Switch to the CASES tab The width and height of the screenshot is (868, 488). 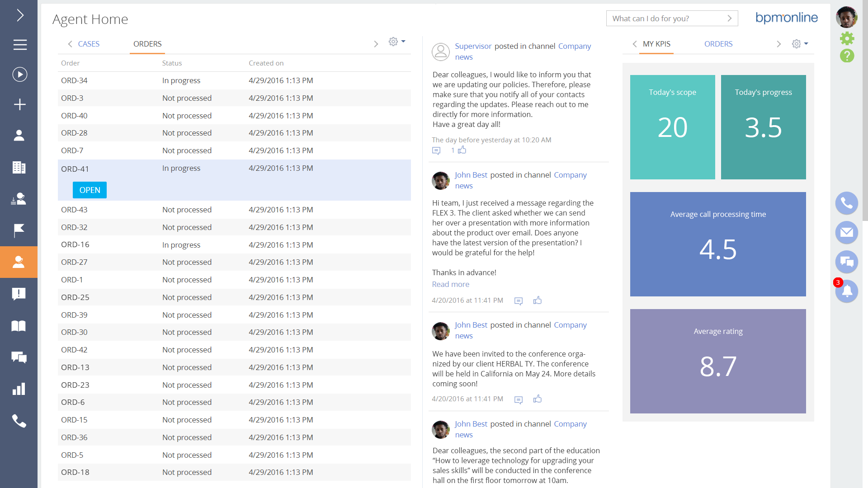[89, 44]
